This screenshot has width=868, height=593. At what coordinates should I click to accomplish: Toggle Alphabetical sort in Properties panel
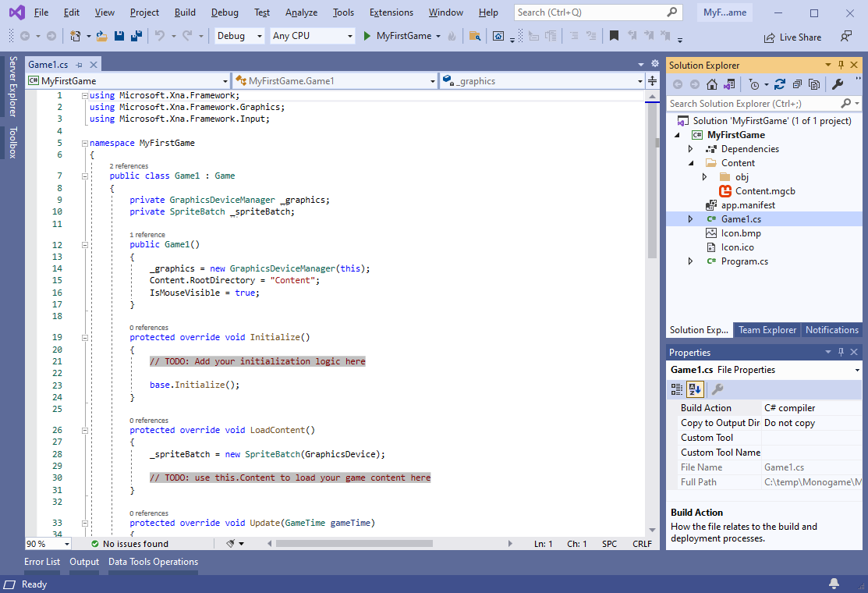(695, 389)
